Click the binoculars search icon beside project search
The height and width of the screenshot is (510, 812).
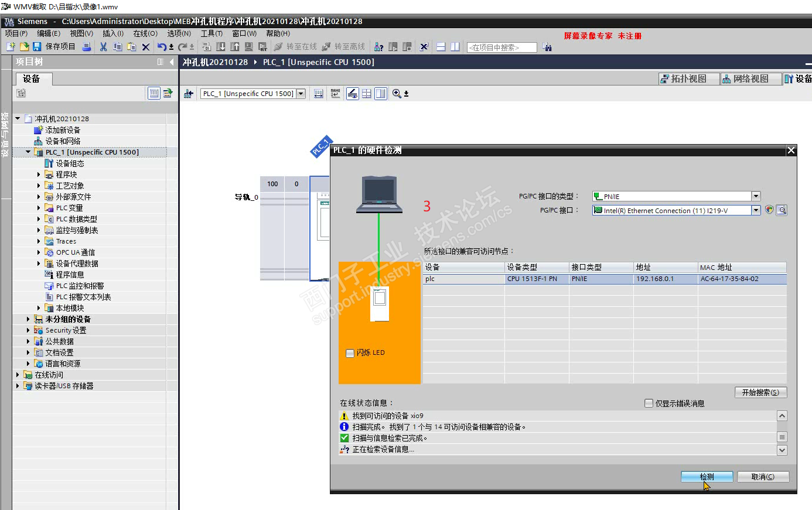547,47
